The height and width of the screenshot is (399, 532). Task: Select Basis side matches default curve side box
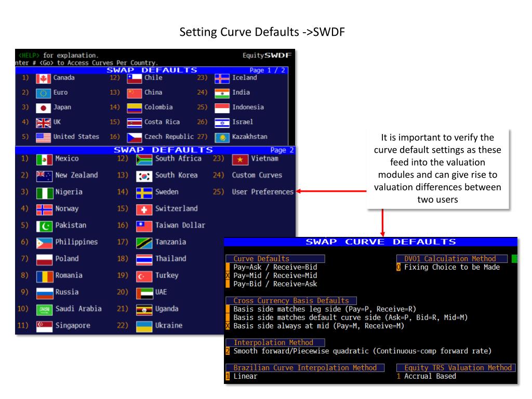pos(228,317)
